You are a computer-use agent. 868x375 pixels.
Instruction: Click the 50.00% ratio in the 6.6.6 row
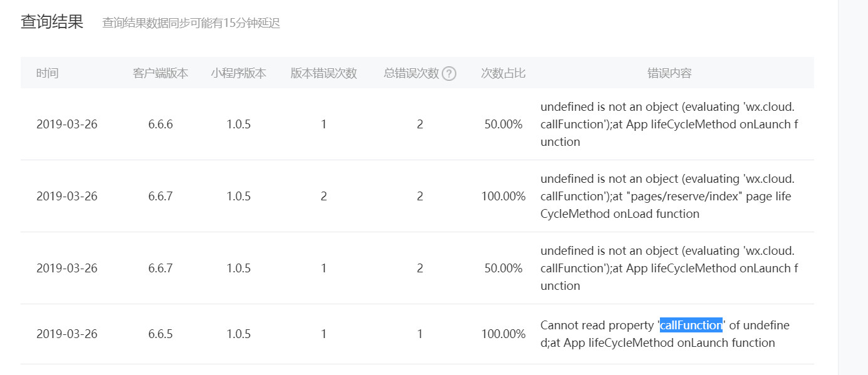tap(503, 124)
